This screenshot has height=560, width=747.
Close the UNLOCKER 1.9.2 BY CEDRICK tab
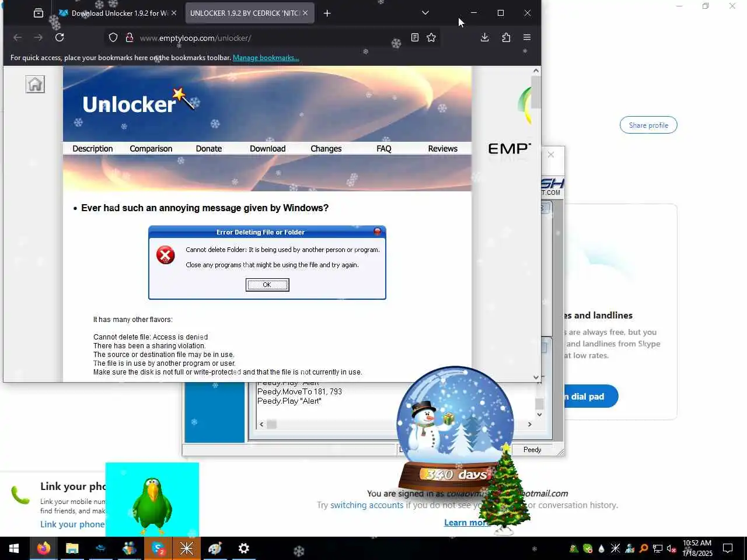click(x=305, y=13)
